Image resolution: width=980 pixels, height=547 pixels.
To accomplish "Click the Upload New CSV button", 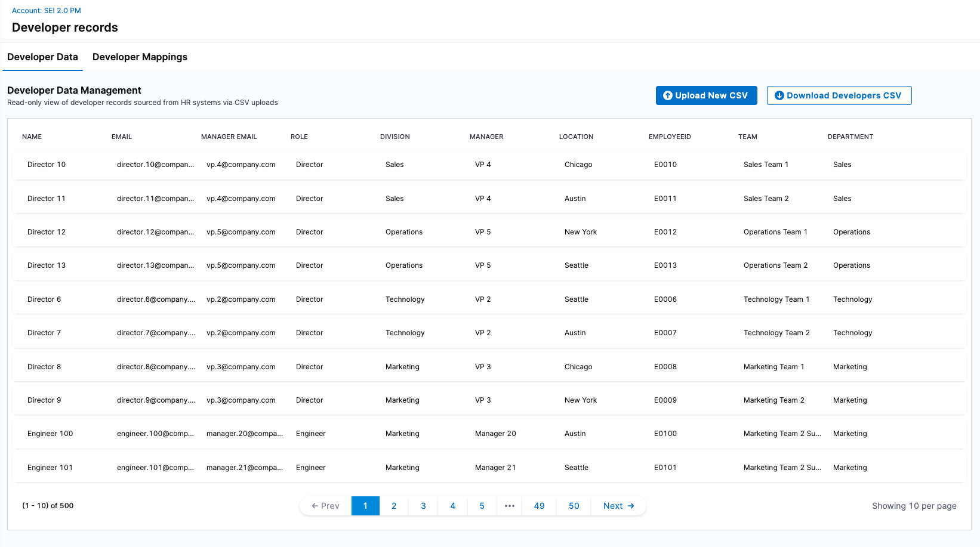I will tap(706, 95).
